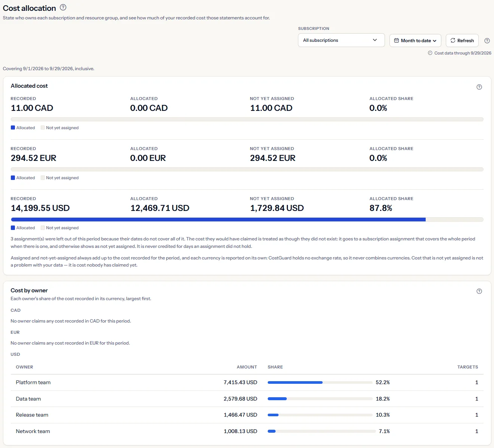Select the Platform team owner name
The width and height of the screenshot is (494, 448).
[x=33, y=382]
